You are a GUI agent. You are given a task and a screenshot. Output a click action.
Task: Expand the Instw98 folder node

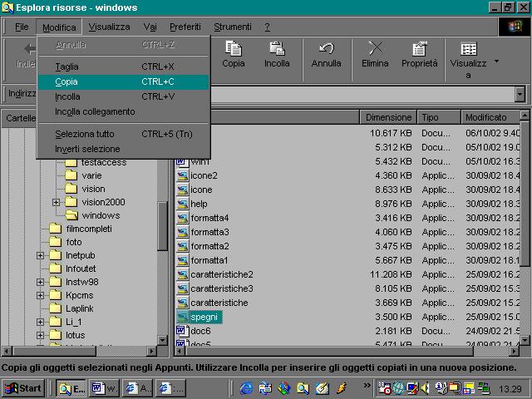point(40,282)
